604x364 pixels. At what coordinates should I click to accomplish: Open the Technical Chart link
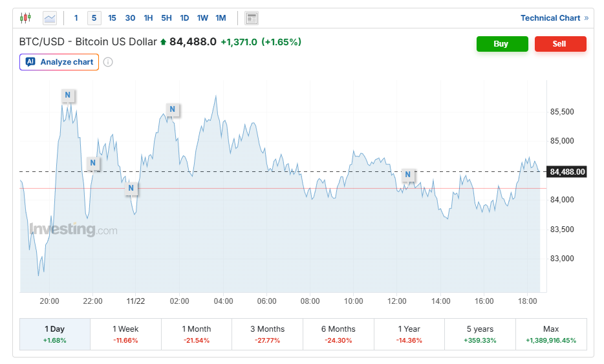tap(554, 18)
